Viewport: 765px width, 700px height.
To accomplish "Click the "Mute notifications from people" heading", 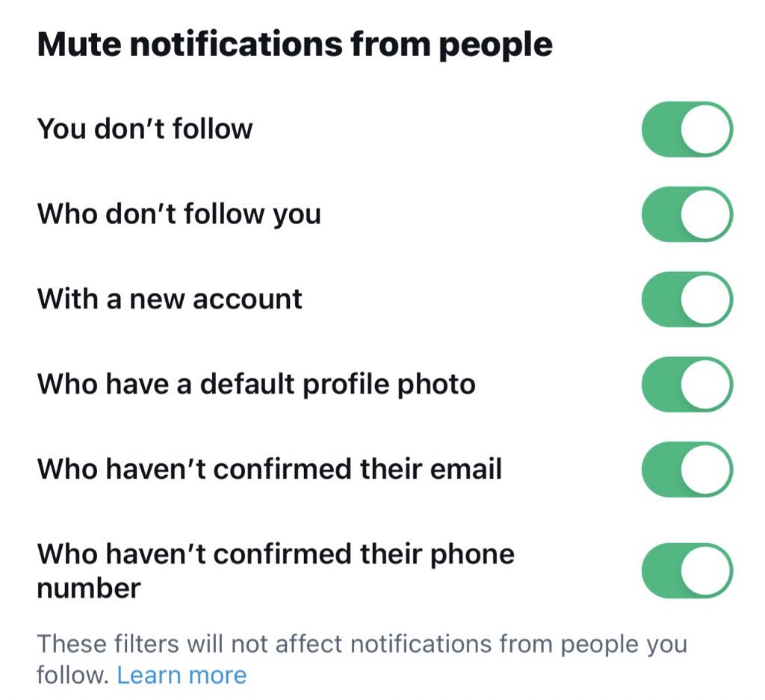I will point(294,45).
